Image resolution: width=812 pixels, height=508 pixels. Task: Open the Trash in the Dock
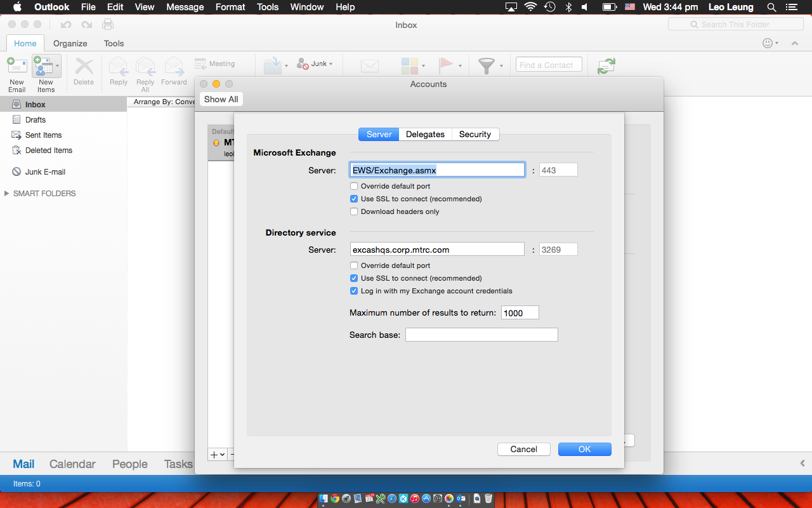(x=488, y=499)
